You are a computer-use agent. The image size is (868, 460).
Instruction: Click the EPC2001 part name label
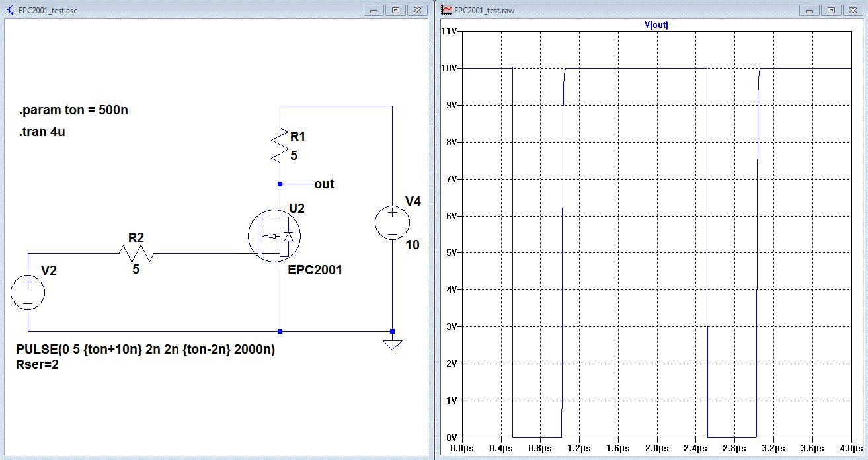[315, 270]
